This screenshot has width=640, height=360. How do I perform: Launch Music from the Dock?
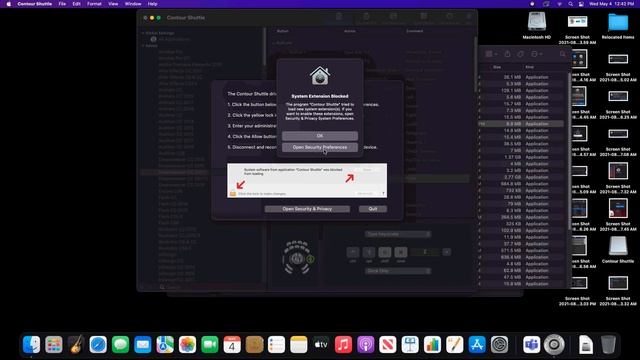(x=343, y=345)
